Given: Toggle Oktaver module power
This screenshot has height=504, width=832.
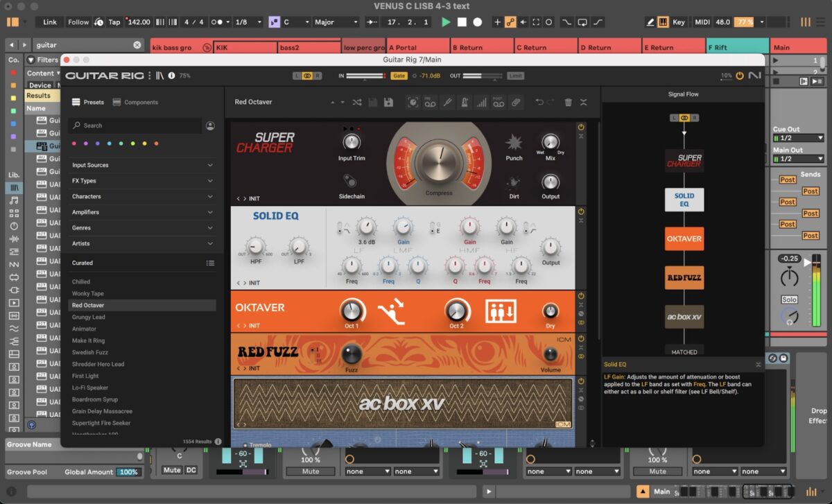Looking at the screenshot, I should [x=581, y=295].
